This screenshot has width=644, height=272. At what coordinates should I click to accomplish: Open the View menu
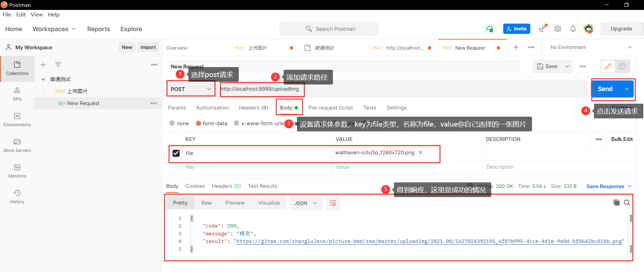[x=37, y=14]
